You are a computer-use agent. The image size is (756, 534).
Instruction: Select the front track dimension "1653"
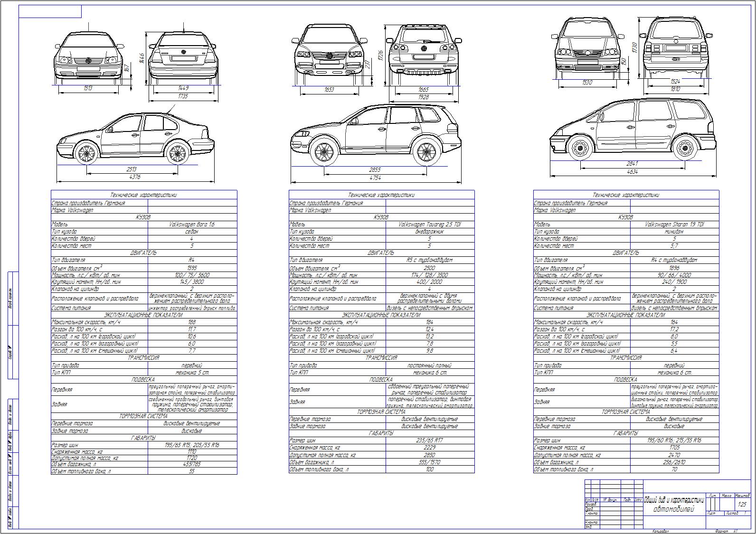point(329,89)
